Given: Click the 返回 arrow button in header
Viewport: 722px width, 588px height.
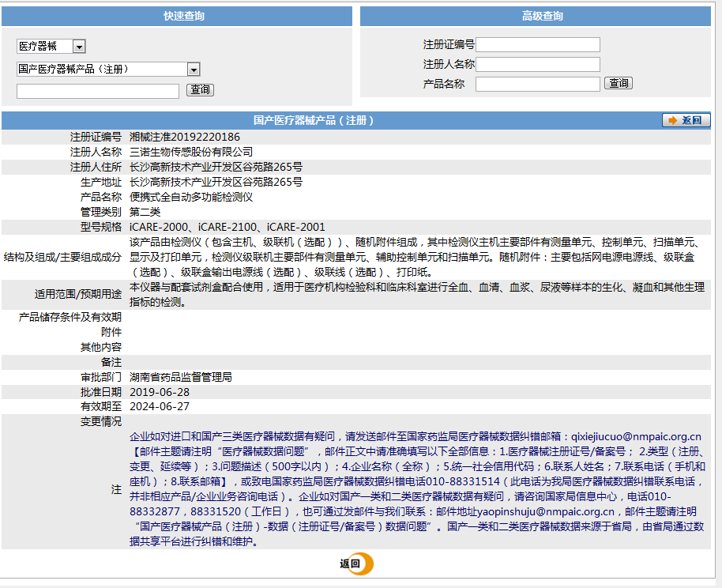Looking at the screenshot, I should 686,120.
